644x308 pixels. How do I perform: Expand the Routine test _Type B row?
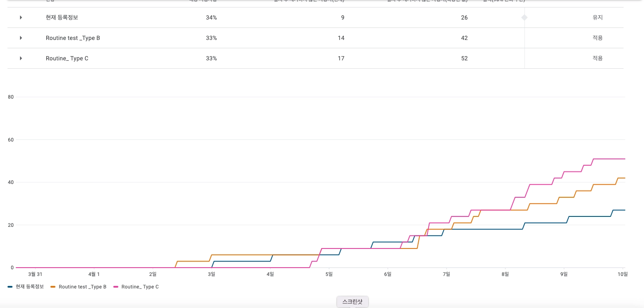[x=21, y=38]
